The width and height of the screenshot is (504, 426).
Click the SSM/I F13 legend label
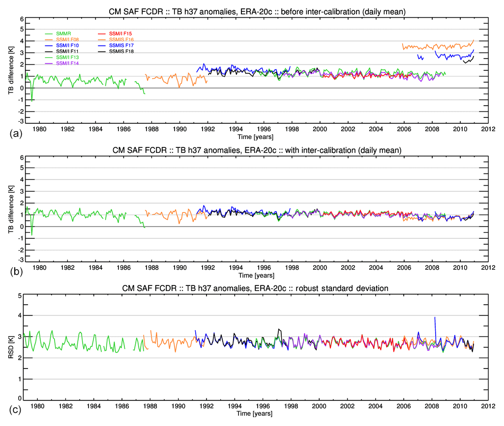(x=67, y=57)
